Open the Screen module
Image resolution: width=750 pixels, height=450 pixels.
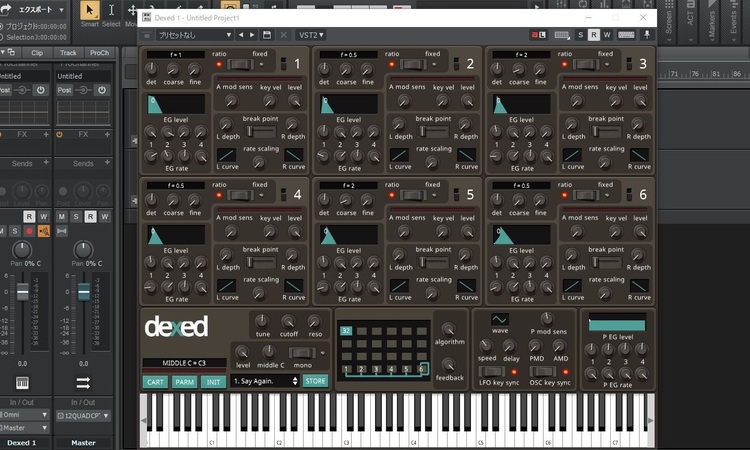(669, 22)
